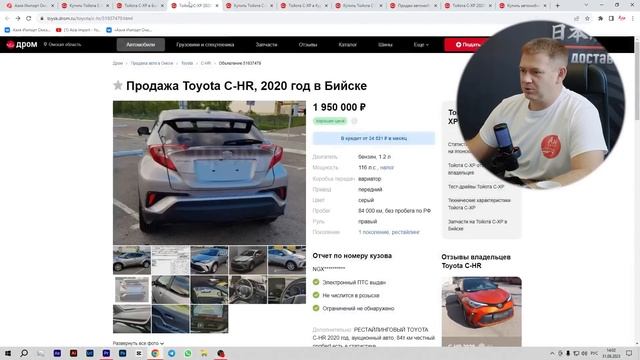
Task: Switch to Google Chrome in the taskbar
Action: (155, 353)
